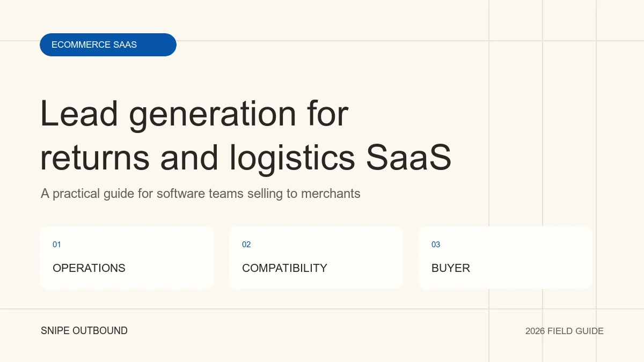Select the 03 BUYER card
Image resolution: width=644 pixels, height=362 pixels.
pos(506,257)
